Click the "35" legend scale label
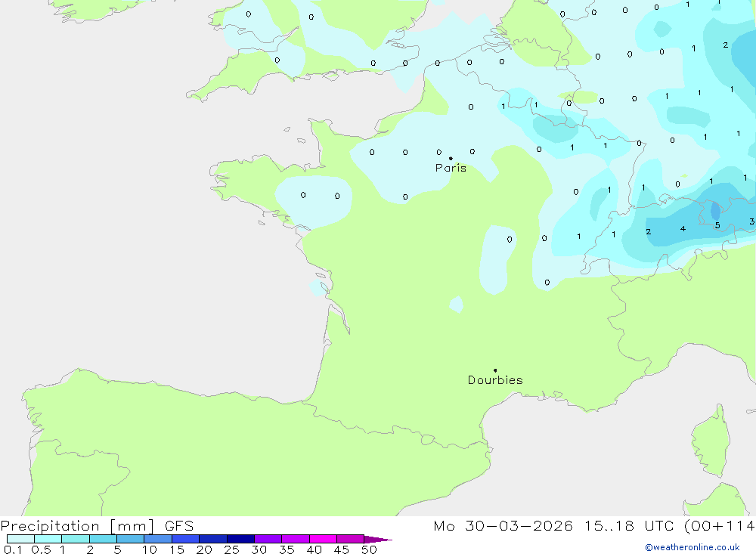756x554 pixels. 287,549
